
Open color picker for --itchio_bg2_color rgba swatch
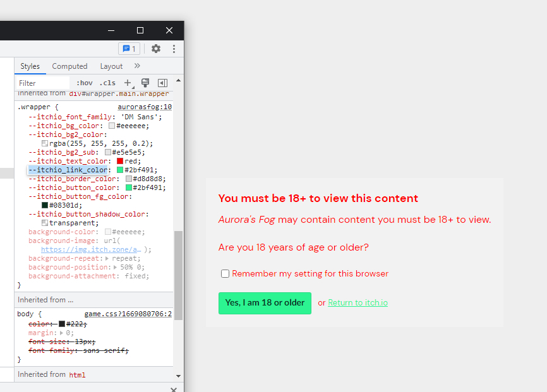[45, 143]
